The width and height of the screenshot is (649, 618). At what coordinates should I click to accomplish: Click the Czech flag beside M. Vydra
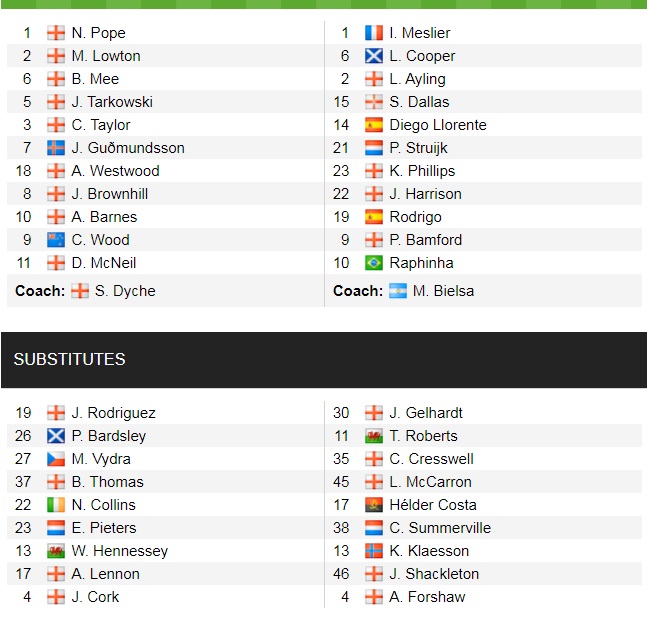(56, 459)
